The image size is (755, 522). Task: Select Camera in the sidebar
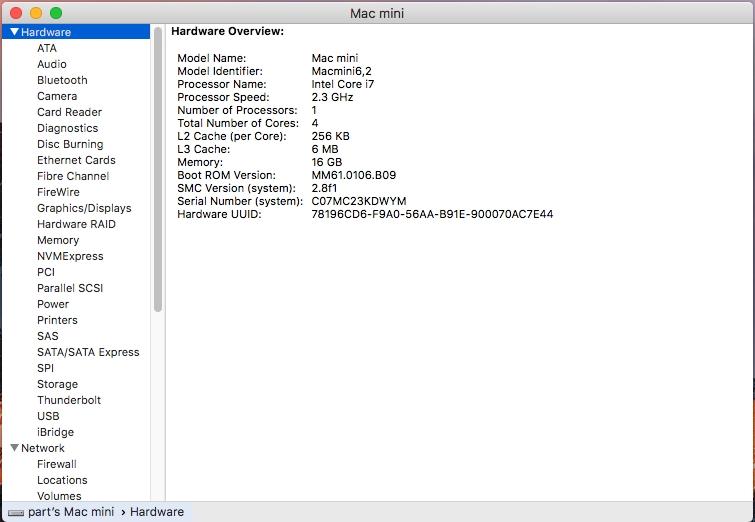(57, 96)
